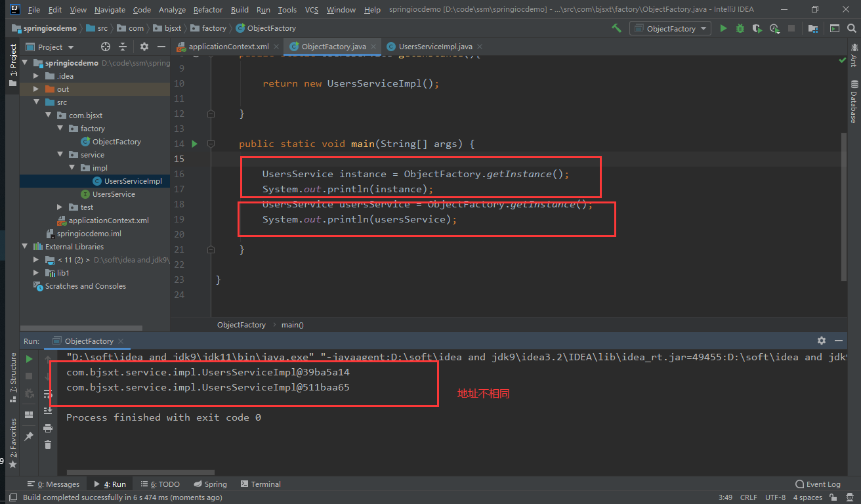Open the Project Structure dialog icon
861x504 pixels.
coord(814,28)
